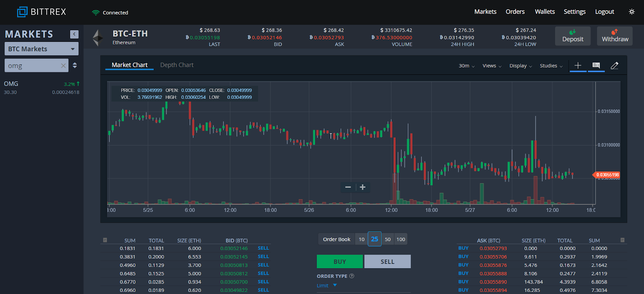The height and width of the screenshot is (294, 644).
Task: Click SELL on the 0.03050700 bid row
Action: (x=263, y=282)
